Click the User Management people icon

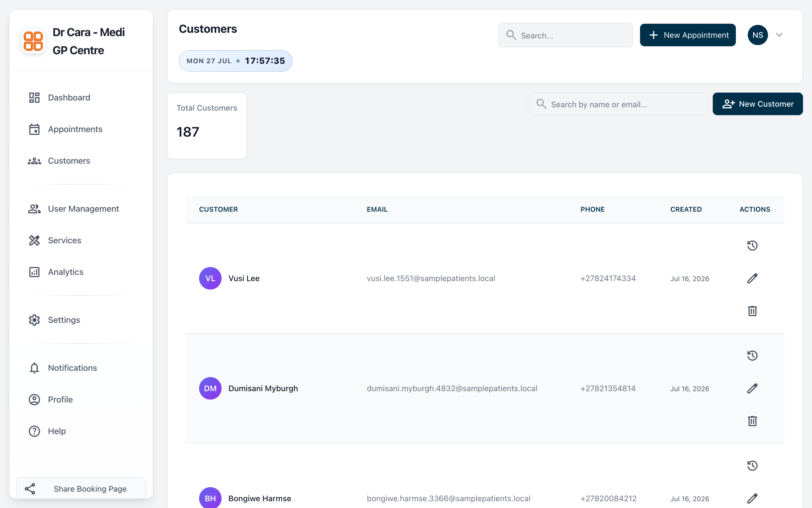34,209
